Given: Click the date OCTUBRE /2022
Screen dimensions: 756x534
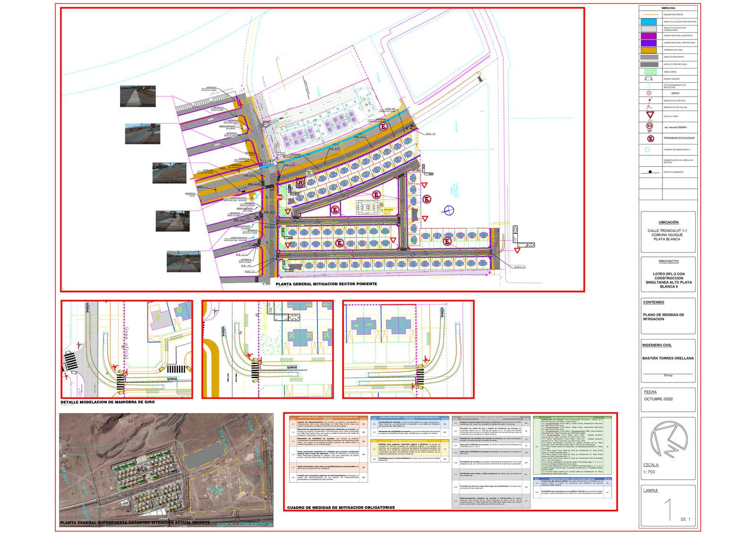Looking at the screenshot, I should coord(658,399).
